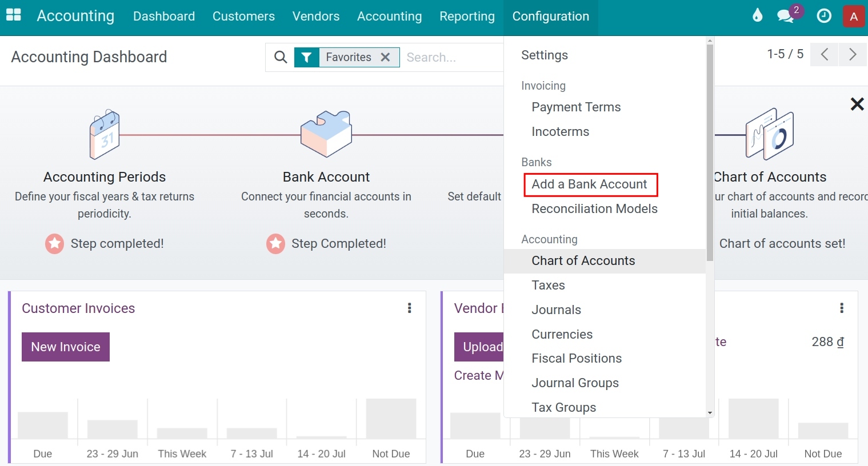Image resolution: width=868 pixels, height=466 pixels.
Task: Open the Vendors menu
Action: [316, 17]
